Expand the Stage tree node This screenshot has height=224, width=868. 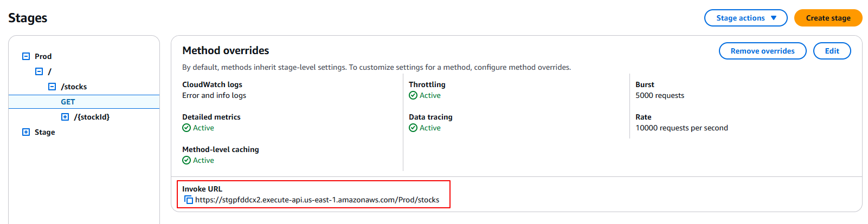[x=26, y=132]
